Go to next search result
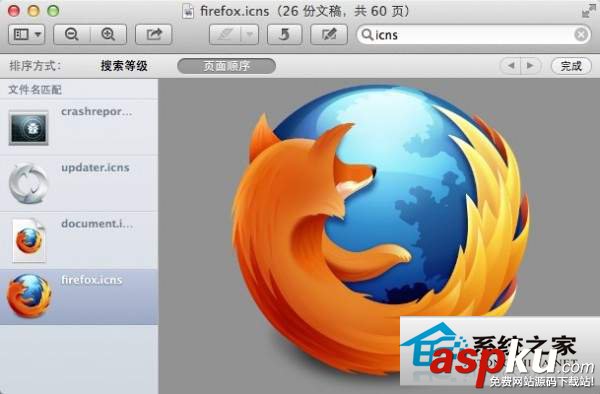 pyautogui.click(x=531, y=66)
